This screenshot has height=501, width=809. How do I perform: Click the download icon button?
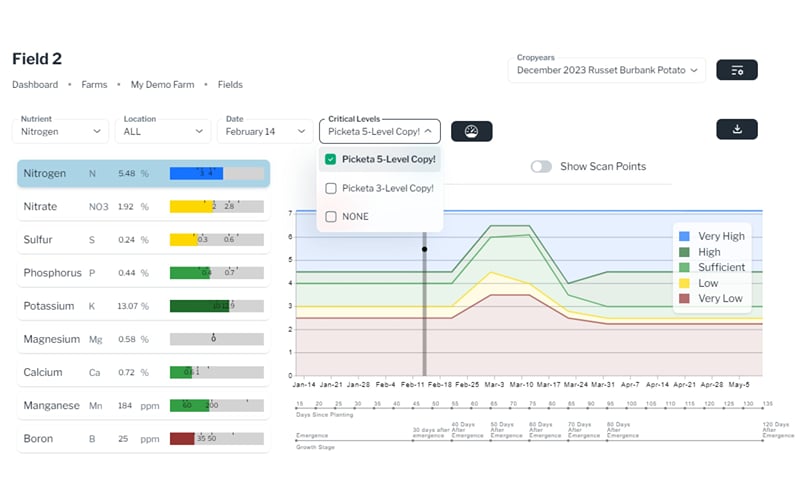[737, 129]
